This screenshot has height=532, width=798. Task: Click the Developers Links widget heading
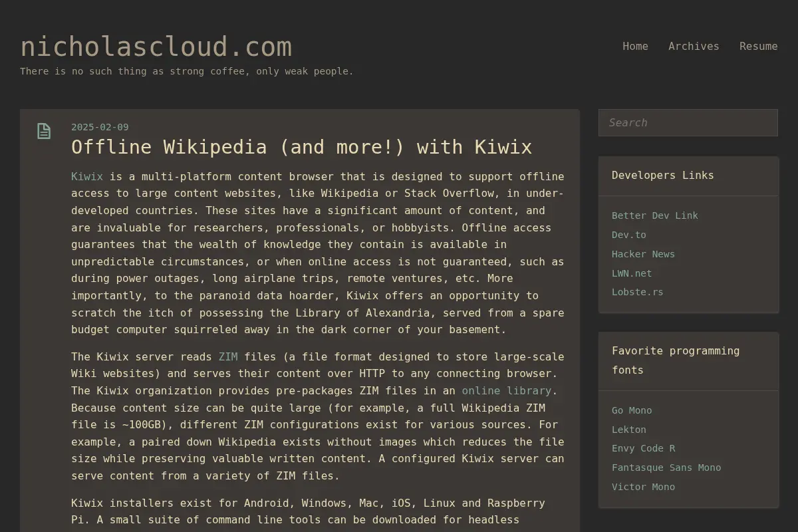point(663,176)
